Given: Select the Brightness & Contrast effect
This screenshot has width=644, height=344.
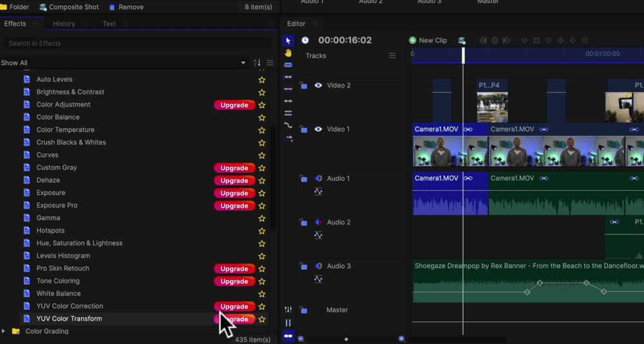Looking at the screenshot, I should coord(70,92).
